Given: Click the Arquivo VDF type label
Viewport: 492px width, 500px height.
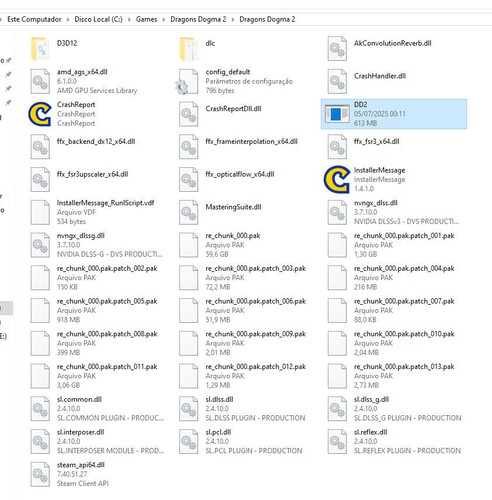Looking at the screenshot, I should (76, 212).
